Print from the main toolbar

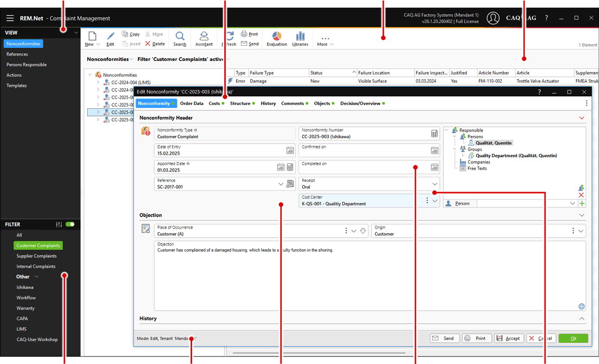pyautogui.click(x=249, y=34)
